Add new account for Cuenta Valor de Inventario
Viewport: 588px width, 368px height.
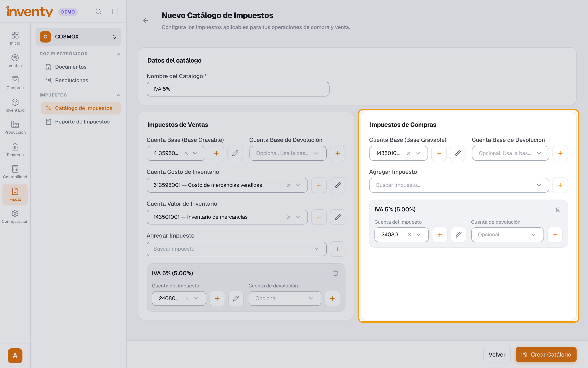[x=319, y=217]
